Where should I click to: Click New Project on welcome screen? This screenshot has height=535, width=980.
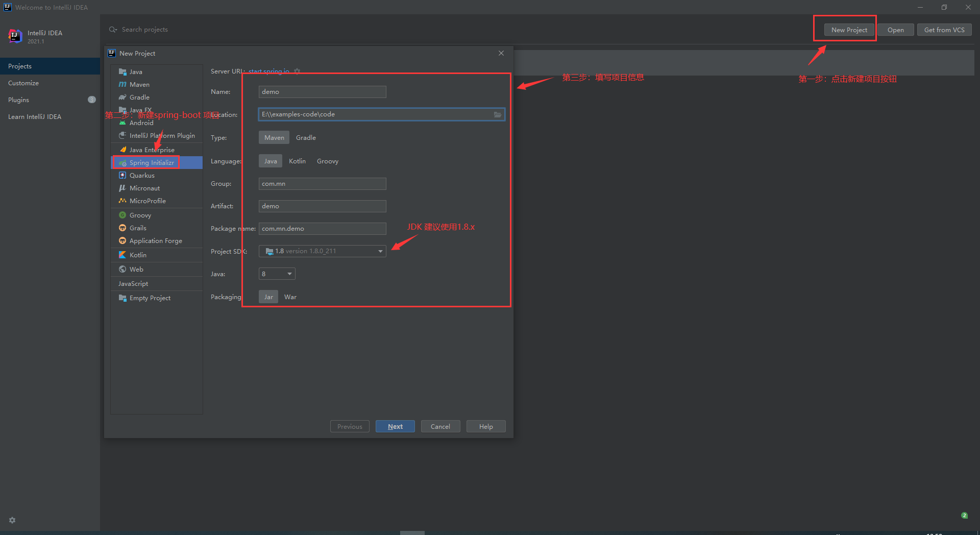pos(849,30)
